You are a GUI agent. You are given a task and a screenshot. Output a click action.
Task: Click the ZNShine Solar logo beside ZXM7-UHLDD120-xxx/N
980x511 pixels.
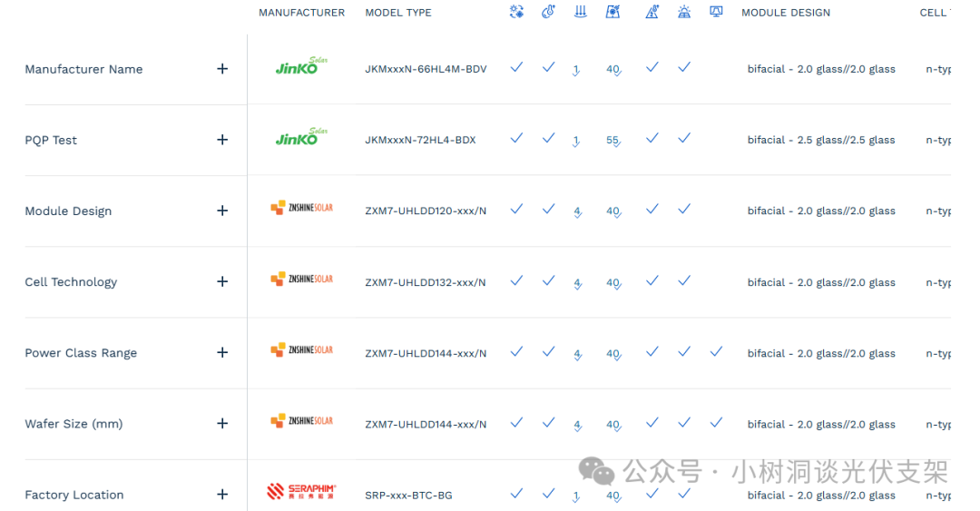tap(301, 208)
